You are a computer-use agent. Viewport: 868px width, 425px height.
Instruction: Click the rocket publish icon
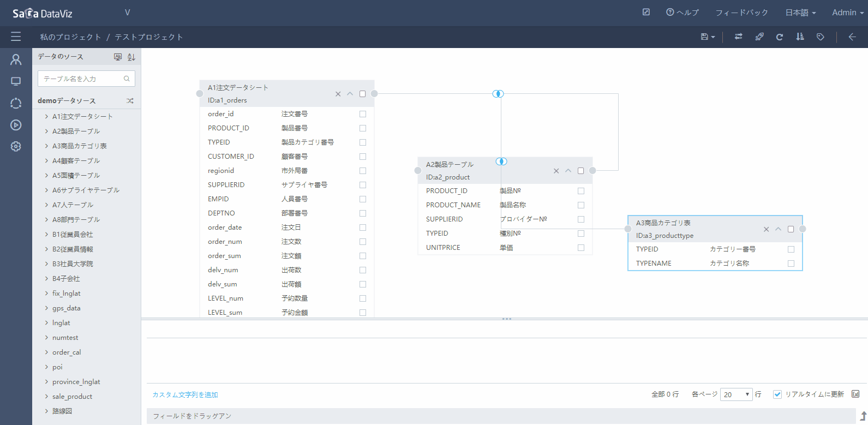click(759, 37)
